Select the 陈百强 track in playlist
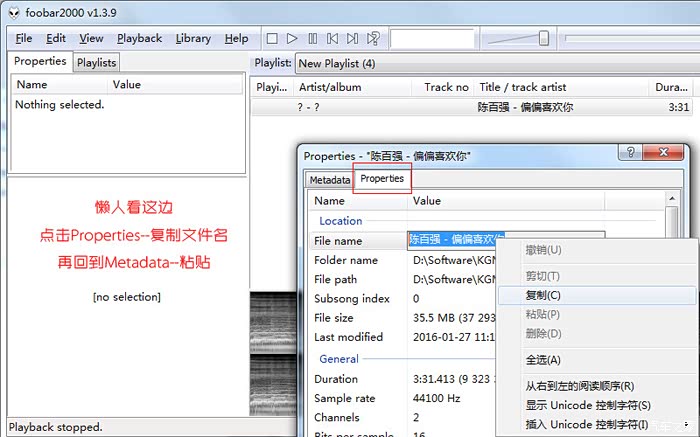Image resolution: width=700 pixels, height=437 pixels. point(525,107)
